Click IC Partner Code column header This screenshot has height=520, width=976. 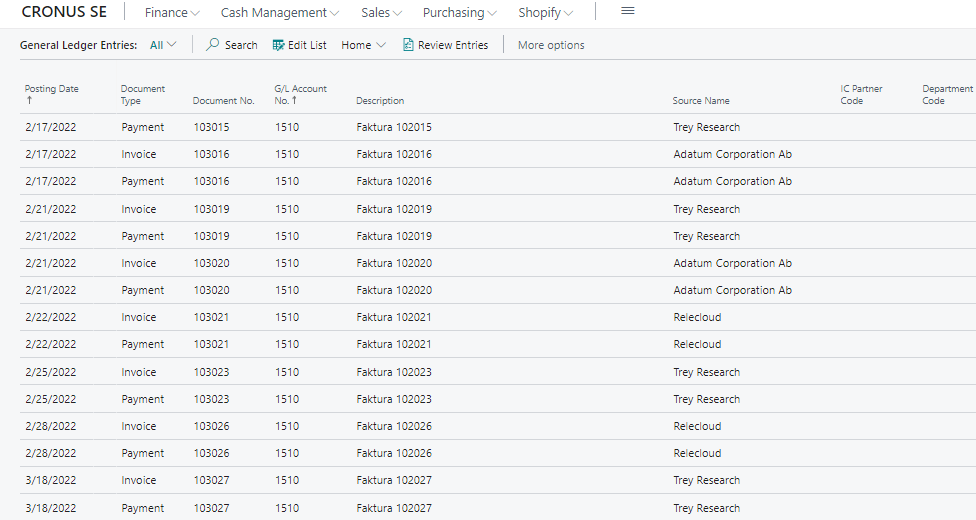(861, 95)
